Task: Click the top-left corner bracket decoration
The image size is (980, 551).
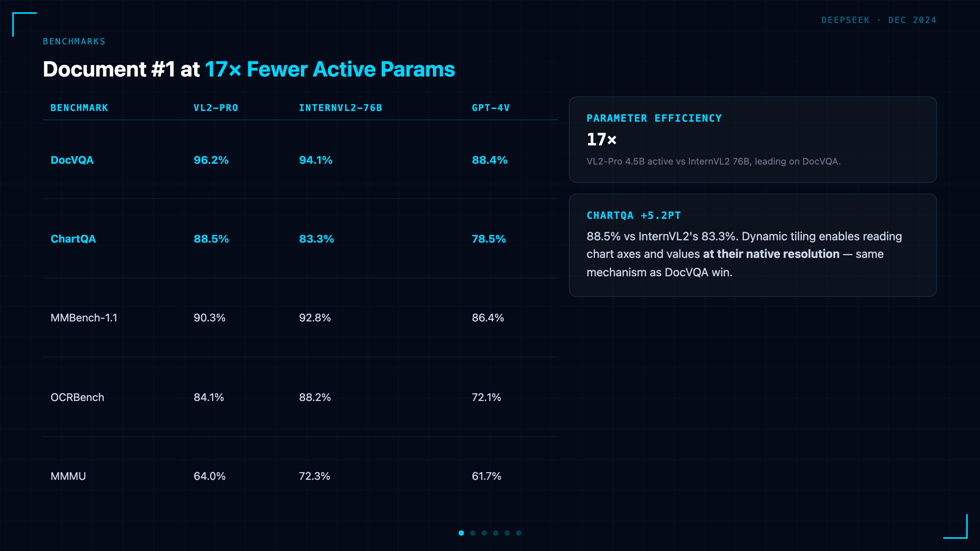Action: 24,24
